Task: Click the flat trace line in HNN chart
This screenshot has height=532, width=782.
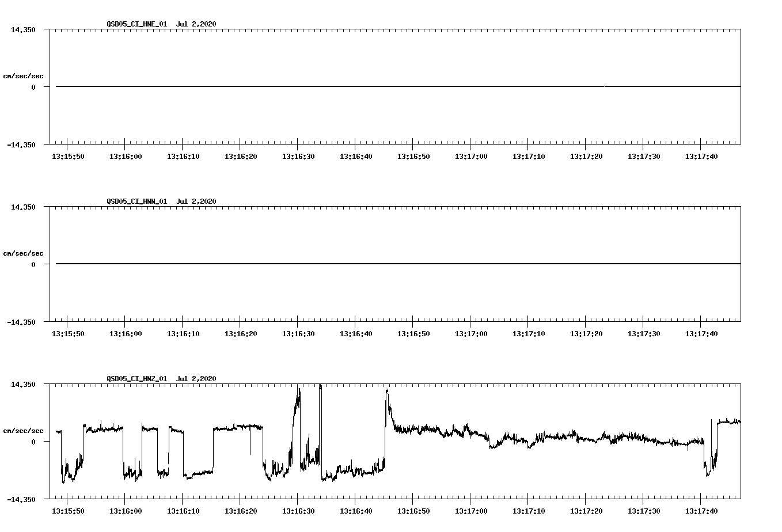Action: coord(398,264)
